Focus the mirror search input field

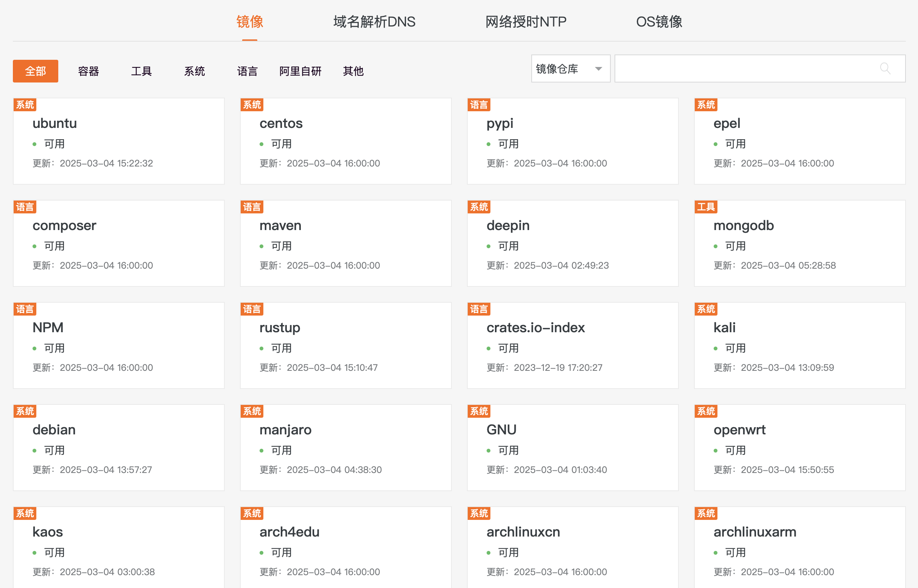745,69
